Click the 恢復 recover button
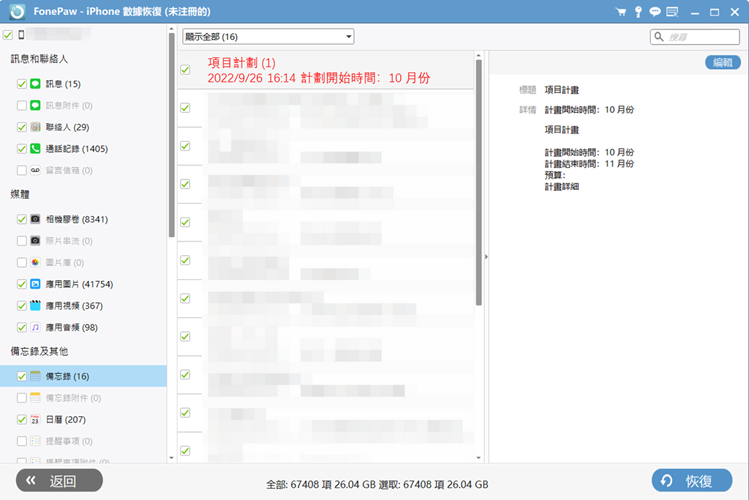Image resolution: width=749 pixels, height=500 pixels. point(691,481)
